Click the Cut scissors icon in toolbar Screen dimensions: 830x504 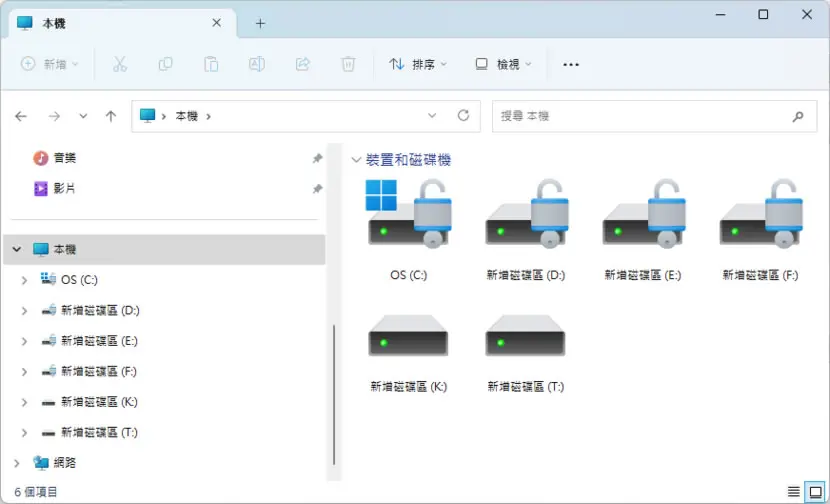coord(120,64)
